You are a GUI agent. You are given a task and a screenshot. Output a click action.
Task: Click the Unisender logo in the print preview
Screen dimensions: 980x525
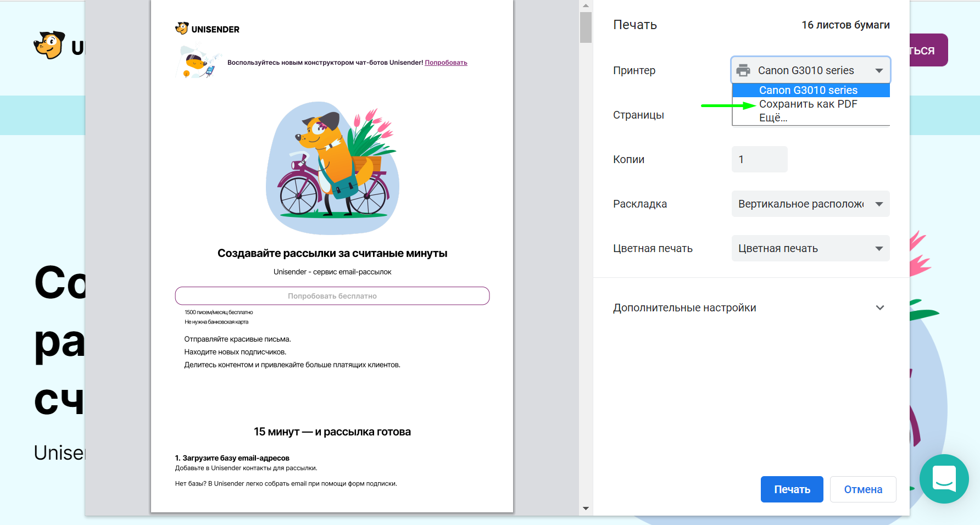coord(207,29)
